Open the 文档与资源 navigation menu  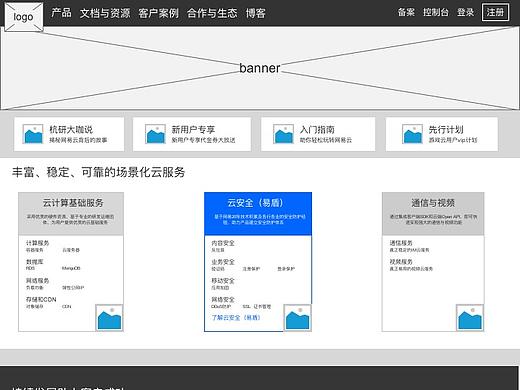(105, 13)
